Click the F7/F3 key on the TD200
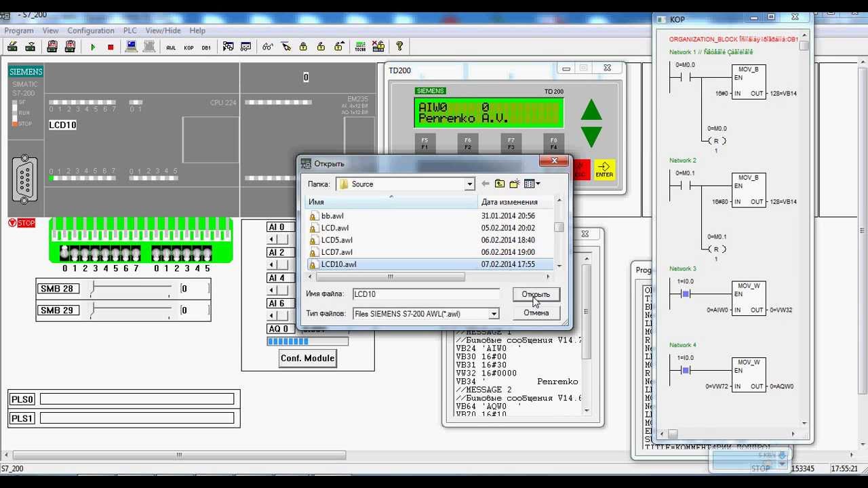The height and width of the screenshot is (488, 868). (511, 144)
